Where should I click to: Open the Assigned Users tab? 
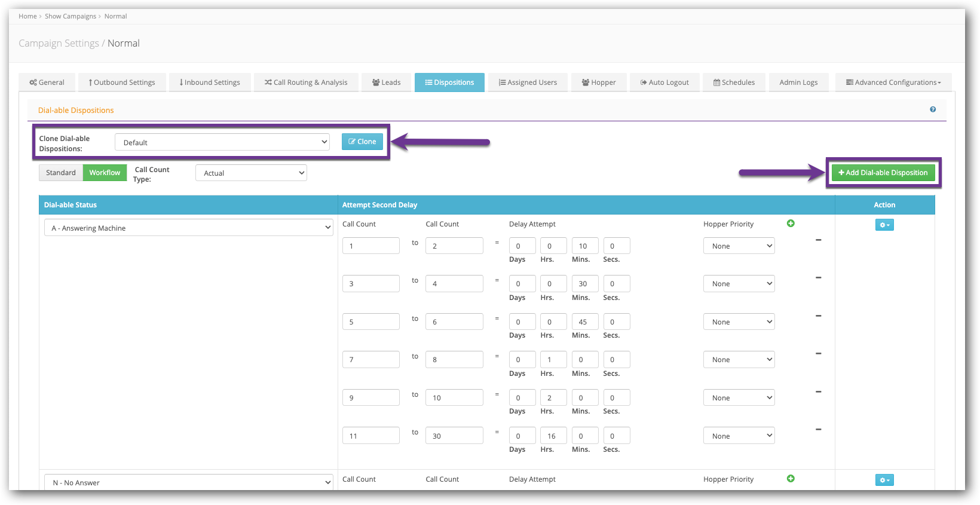pos(528,82)
